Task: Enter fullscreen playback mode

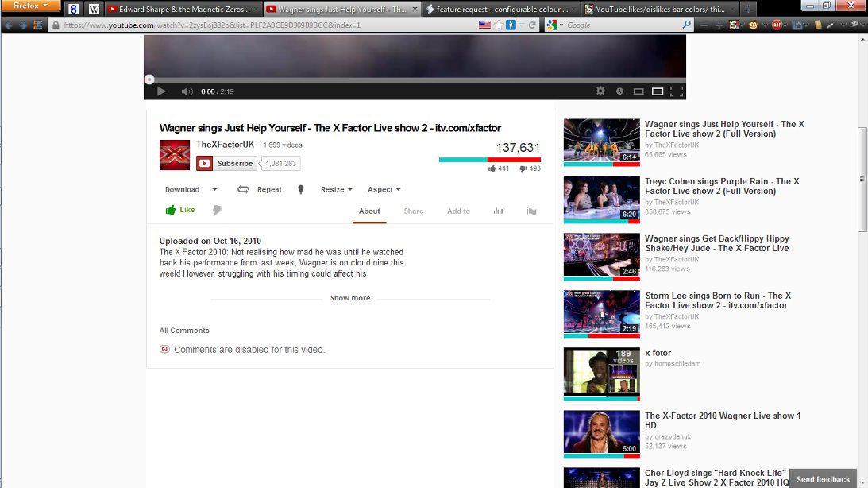Action: point(677,91)
